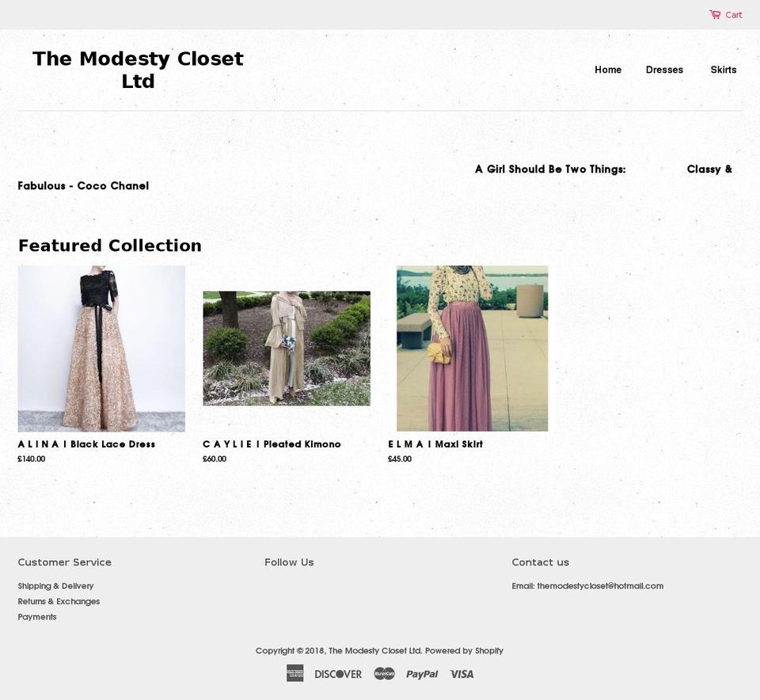Click the Cart text link
Viewport: 760px width, 700px height.
[x=733, y=15]
